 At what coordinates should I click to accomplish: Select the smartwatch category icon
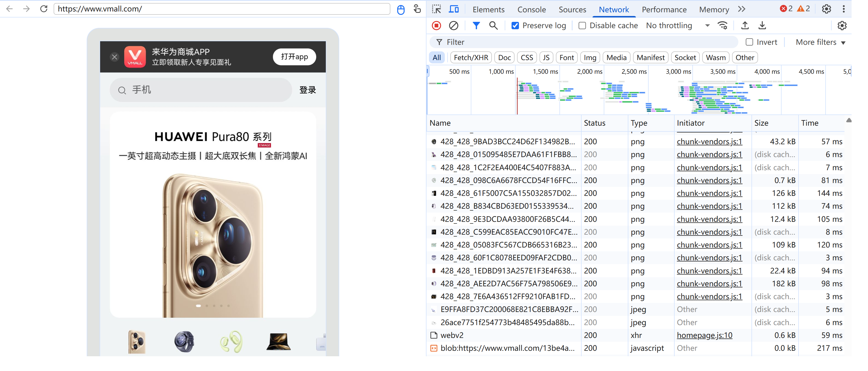coord(184,342)
